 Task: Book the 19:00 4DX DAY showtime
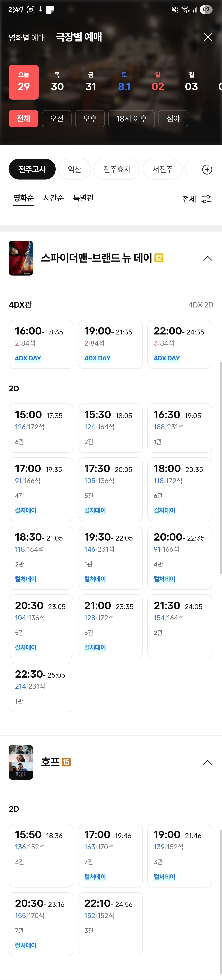(110, 344)
